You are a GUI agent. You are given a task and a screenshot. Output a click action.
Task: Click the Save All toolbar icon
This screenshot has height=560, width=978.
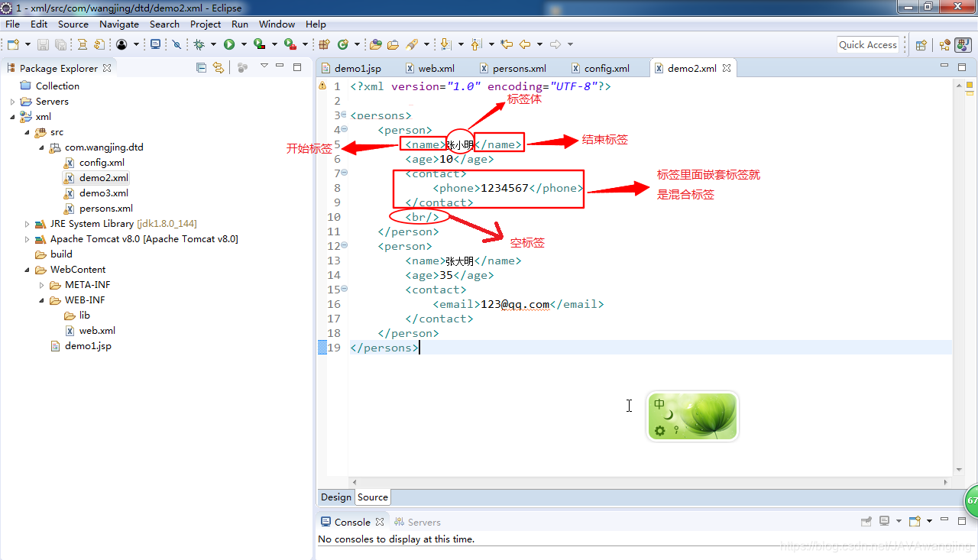[60, 44]
